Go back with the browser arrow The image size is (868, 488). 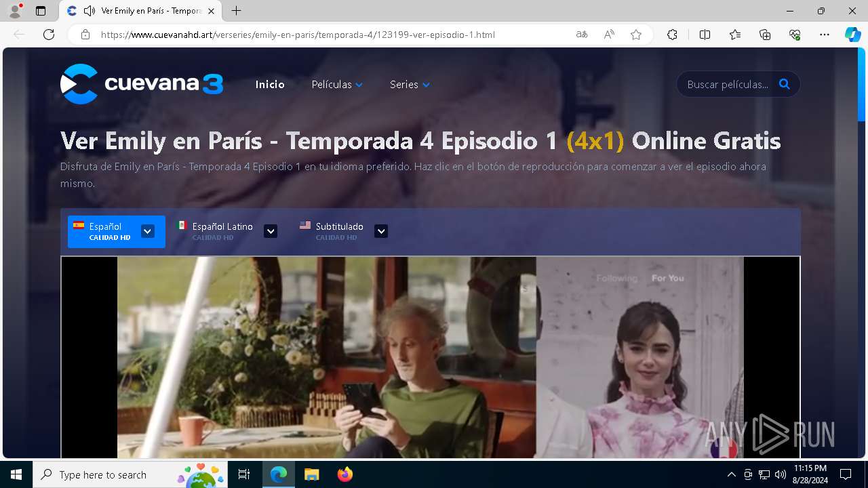click(19, 35)
